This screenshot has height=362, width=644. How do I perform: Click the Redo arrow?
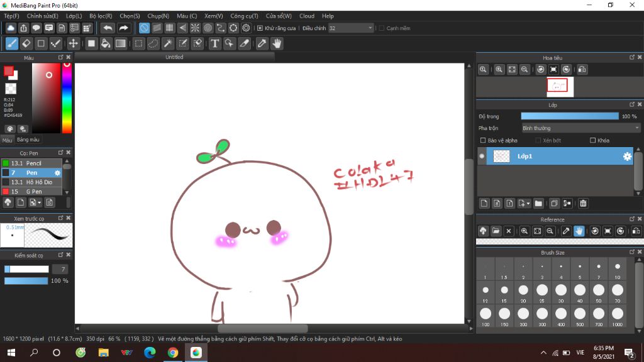[123, 28]
